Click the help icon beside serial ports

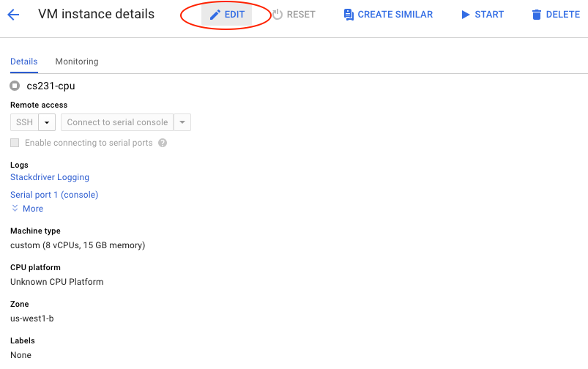pos(163,143)
